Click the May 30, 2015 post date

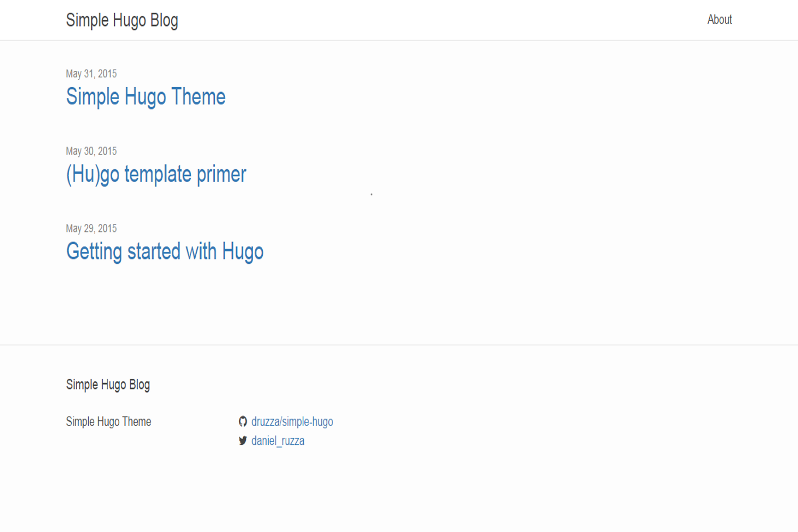91,151
